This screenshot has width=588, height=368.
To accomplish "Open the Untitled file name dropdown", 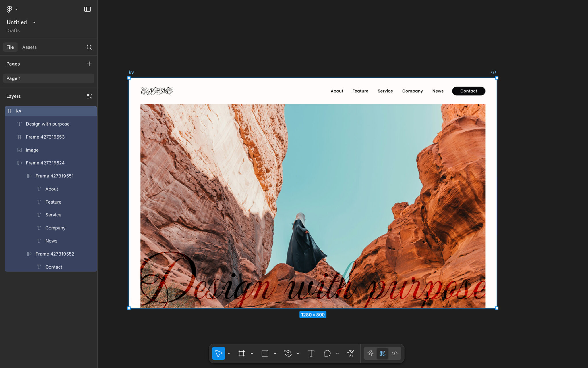I will point(34,22).
